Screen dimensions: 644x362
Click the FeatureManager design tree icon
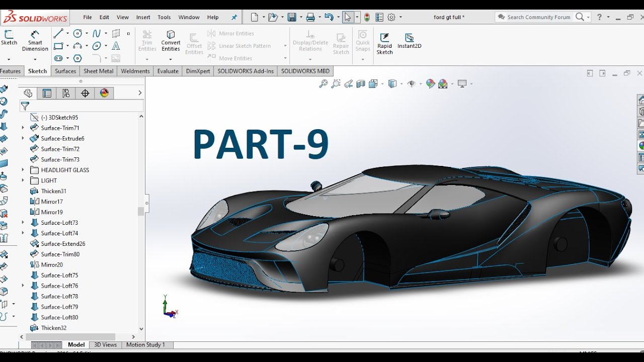(x=28, y=93)
